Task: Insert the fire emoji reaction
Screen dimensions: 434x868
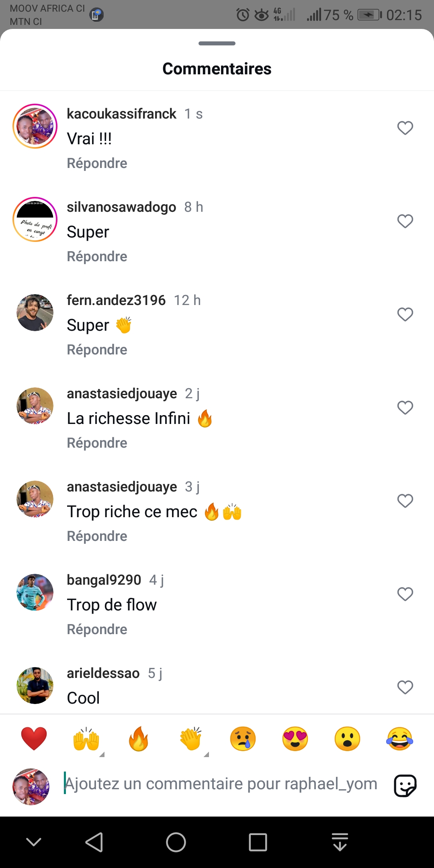Action: click(138, 739)
